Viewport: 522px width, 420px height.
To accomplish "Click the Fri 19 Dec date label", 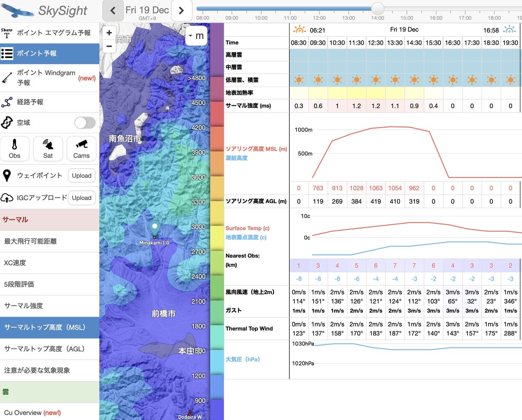I will (x=147, y=10).
